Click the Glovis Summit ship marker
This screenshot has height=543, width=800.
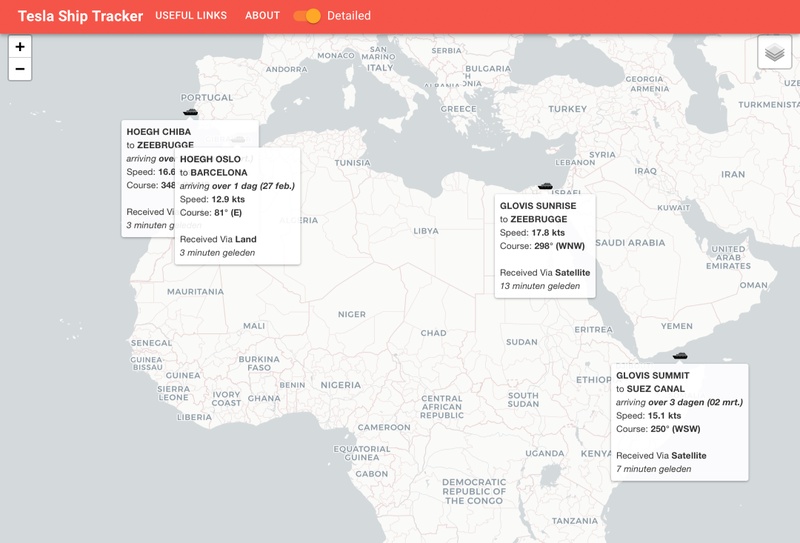coord(680,355)
